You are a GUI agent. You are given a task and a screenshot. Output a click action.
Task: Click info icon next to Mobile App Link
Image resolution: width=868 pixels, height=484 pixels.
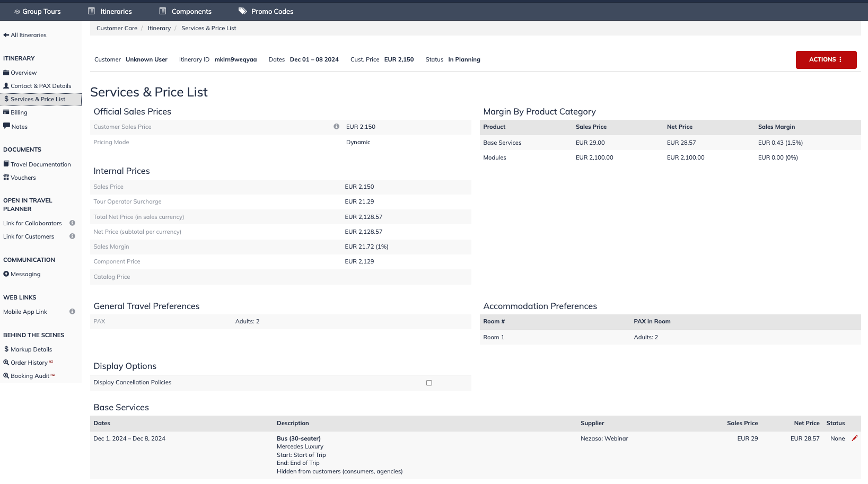point(72,312)
